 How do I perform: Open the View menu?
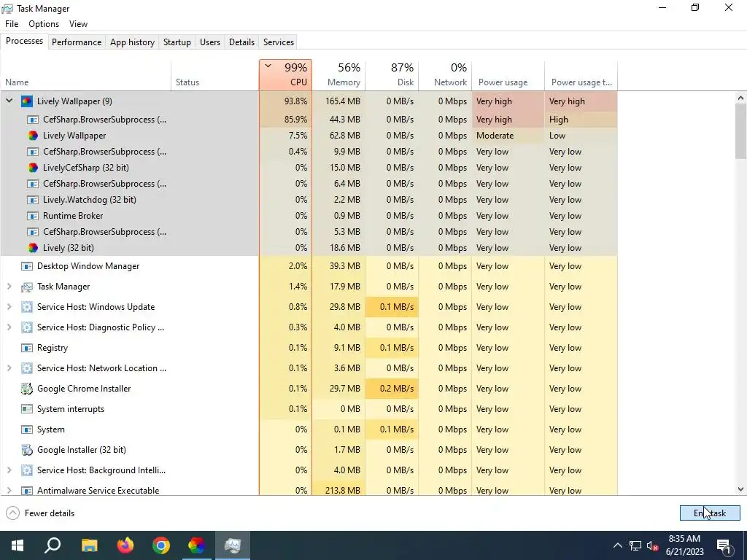pyautogui.click(x=78, y=24)
